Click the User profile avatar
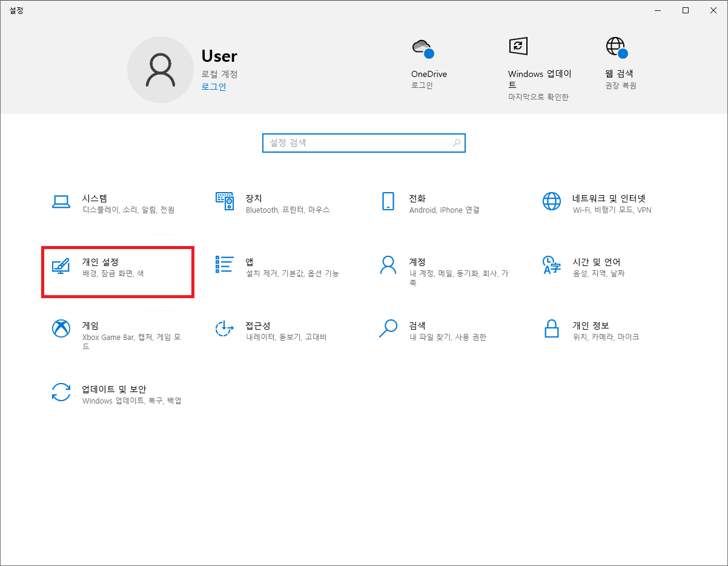This screenshot has width=728, height=566. point(160,70)
